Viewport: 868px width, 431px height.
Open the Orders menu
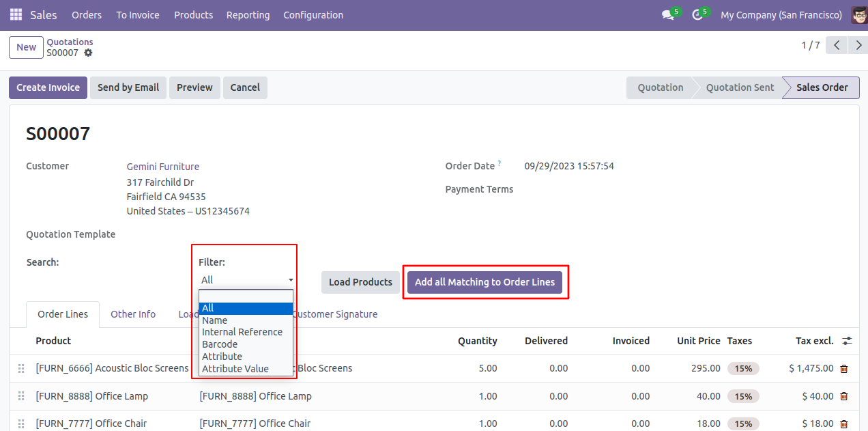[87, 15]
